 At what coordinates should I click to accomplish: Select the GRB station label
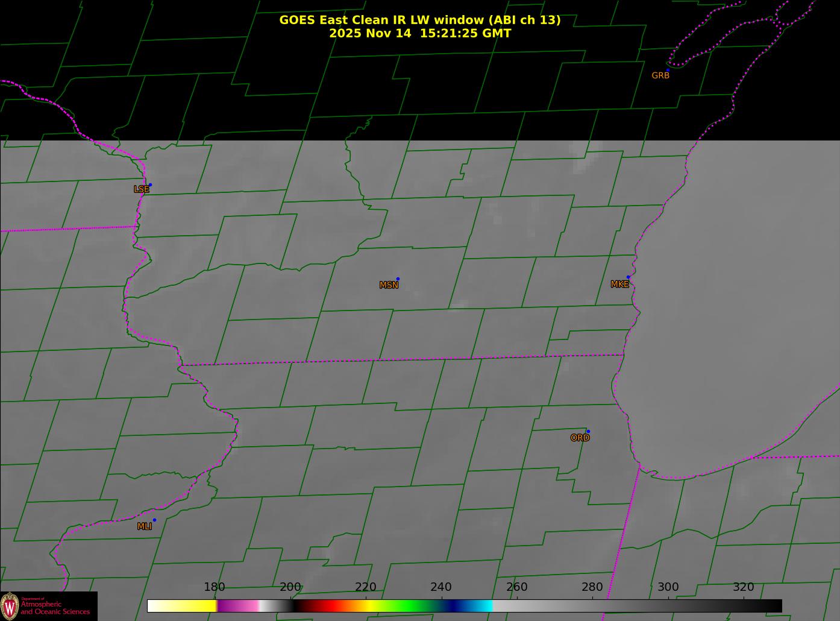tap(660, 76)
